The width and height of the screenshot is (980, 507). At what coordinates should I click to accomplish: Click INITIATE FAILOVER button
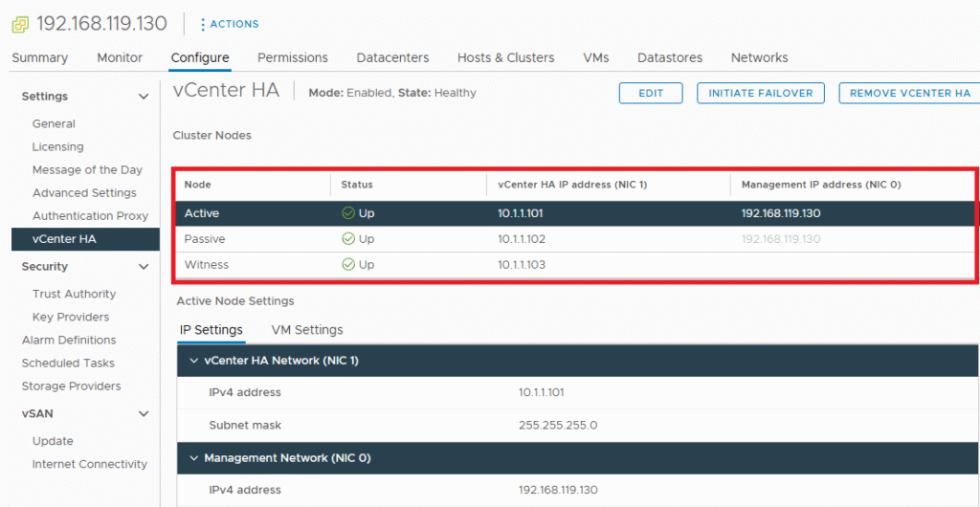click(x=761, y=93)
